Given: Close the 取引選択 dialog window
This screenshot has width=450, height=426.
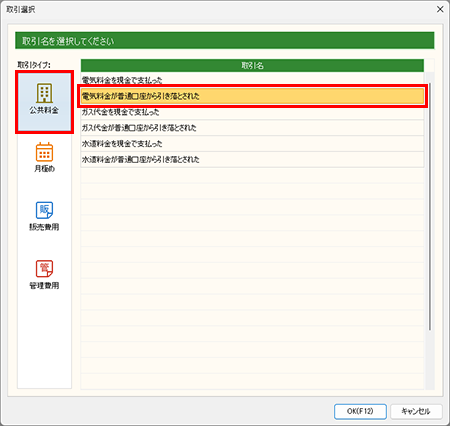Looking at the screenshot, I should pyautogui.click(x=440, y=9).
